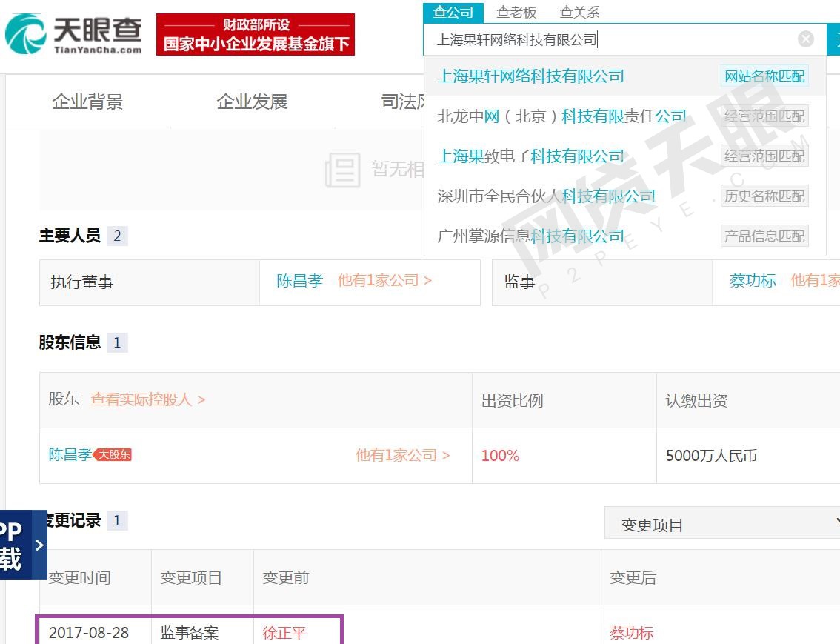Click the 认缴出资 column header
The height and width of the screenshot is (644, 840).
point(696,401)
